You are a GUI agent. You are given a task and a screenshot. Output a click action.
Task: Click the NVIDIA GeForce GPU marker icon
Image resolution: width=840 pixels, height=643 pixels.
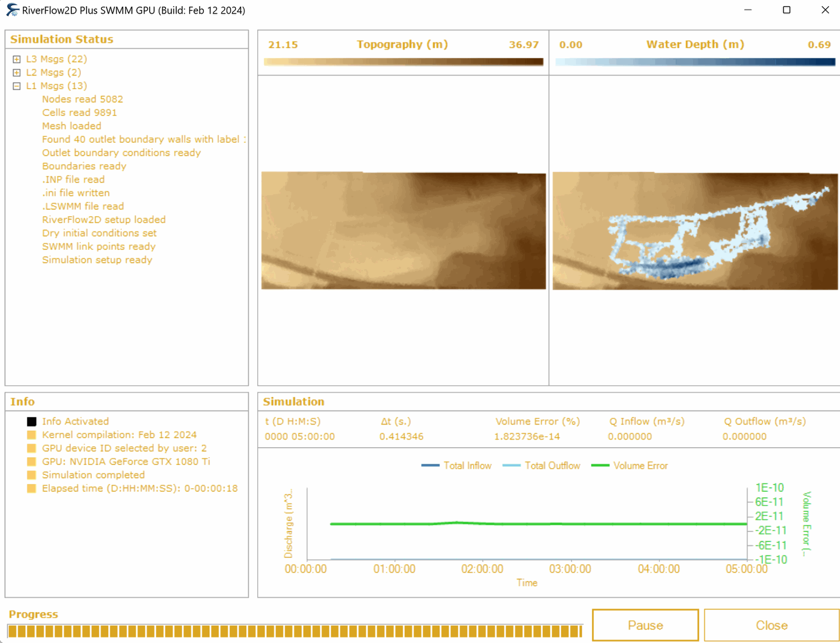31,461
